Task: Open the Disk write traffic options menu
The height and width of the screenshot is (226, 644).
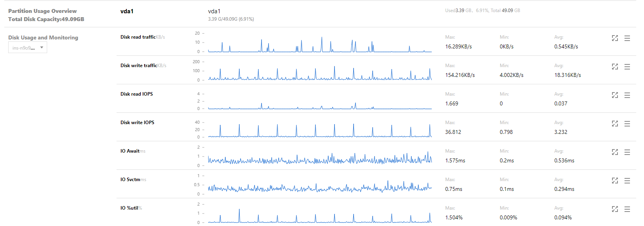Action: (x=627, y=67)
